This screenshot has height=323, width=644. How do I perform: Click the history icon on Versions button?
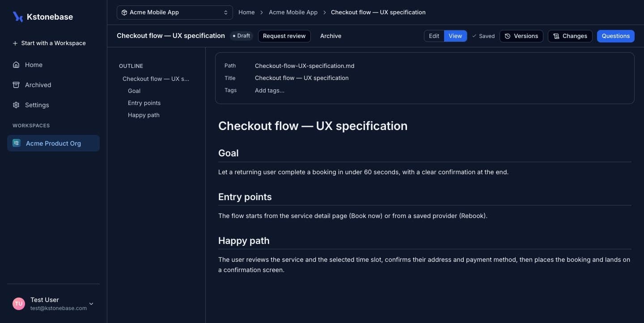click(x=508, y=36)
